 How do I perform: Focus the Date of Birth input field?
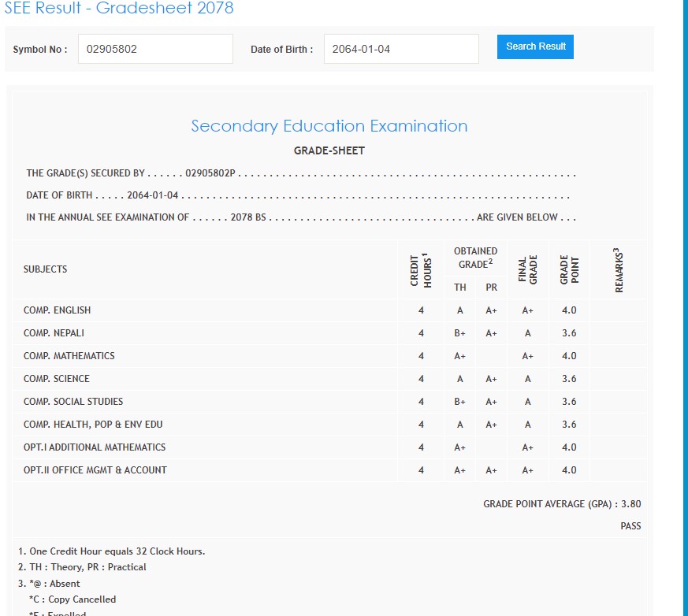point(400,49)
